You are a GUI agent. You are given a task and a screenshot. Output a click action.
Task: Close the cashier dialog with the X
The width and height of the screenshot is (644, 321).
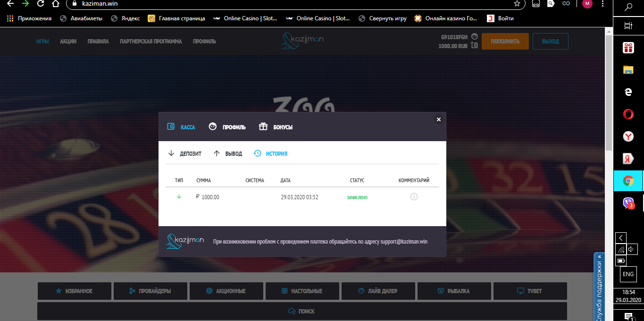439,119
